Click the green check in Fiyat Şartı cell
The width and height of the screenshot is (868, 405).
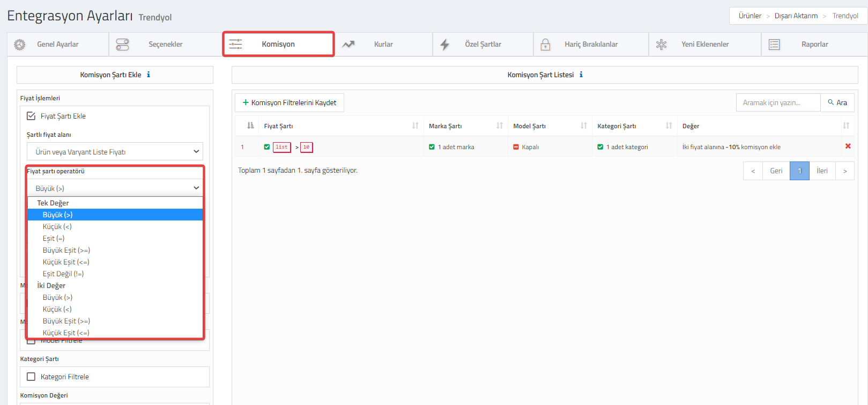[267, 147]
